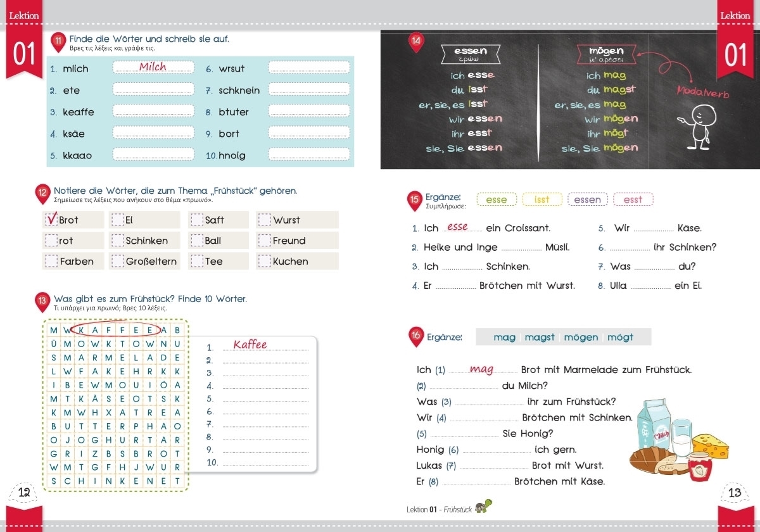
Task: Click the answer box next to 'keaffe'
Action: click(153, 111)
